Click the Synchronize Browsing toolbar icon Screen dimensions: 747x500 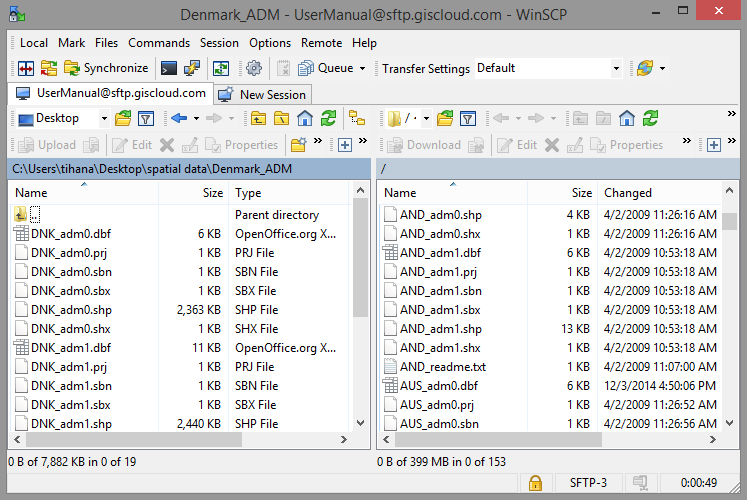pyautogui.click(x=49, y=69)
